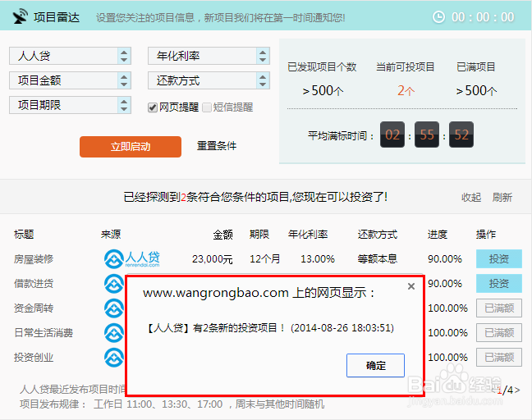Click the hours digit 02 of 平均满标时间

point(392,135)
